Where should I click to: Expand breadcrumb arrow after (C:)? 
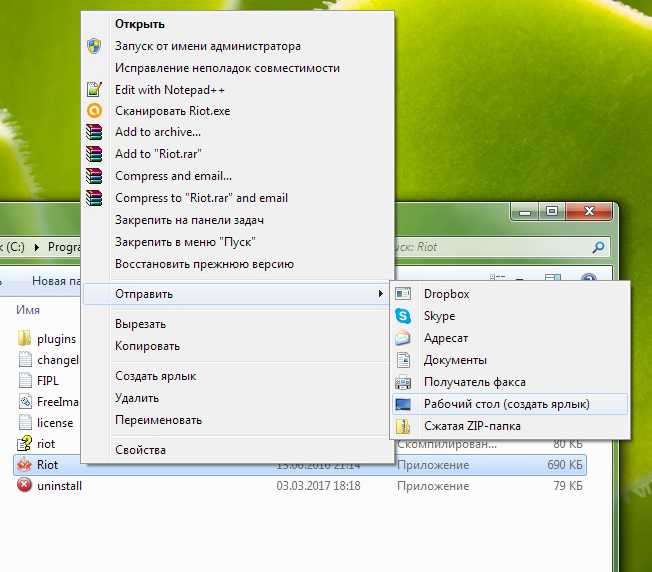pos(37,247)
